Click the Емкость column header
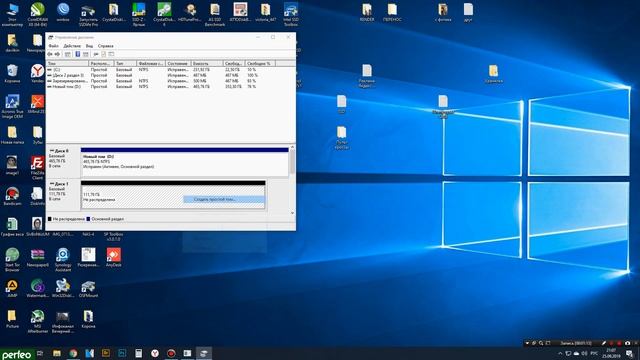Image resolution: width=640 pixels, height=360 pixels. (207, 64)
